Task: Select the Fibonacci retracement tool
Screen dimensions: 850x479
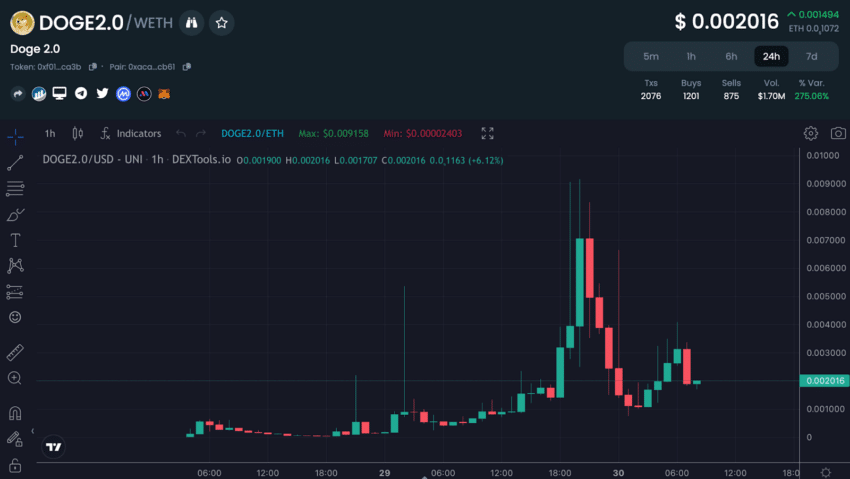Action: click(15, 189)
